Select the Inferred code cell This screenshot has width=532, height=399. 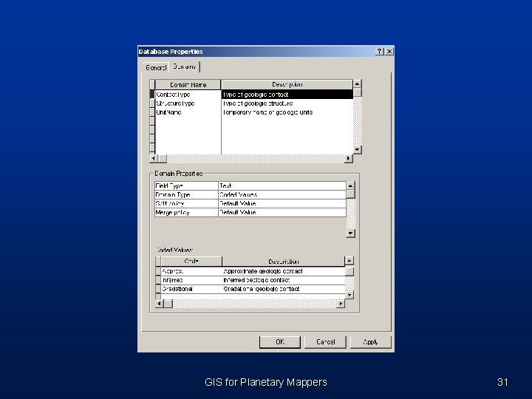[191, 280]
